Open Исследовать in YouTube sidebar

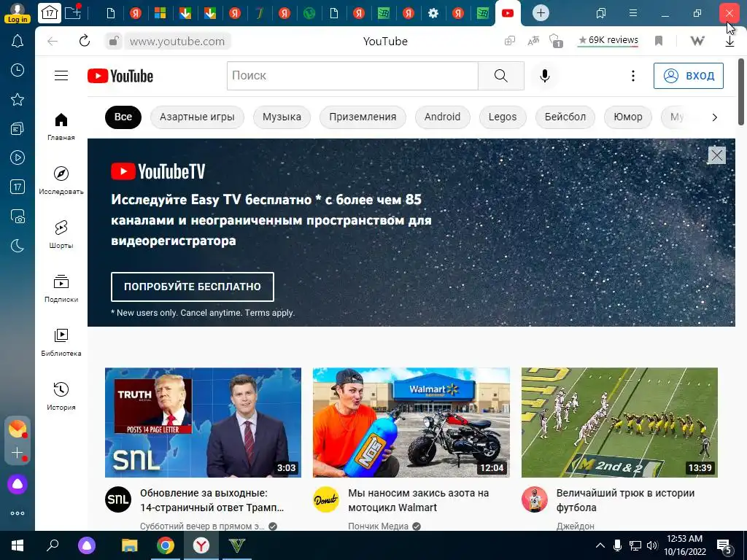[61, 181]
